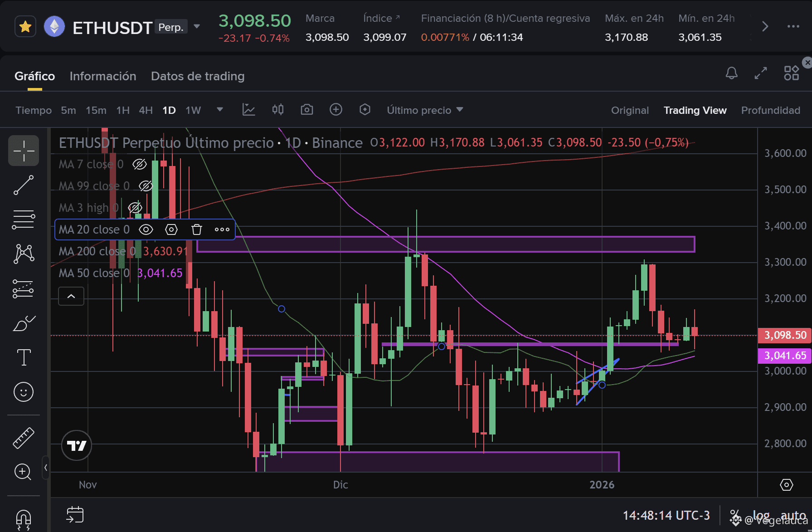The image size is (812, 532).
Task: Collapse the indicator legend list
Action: [71, 296]
